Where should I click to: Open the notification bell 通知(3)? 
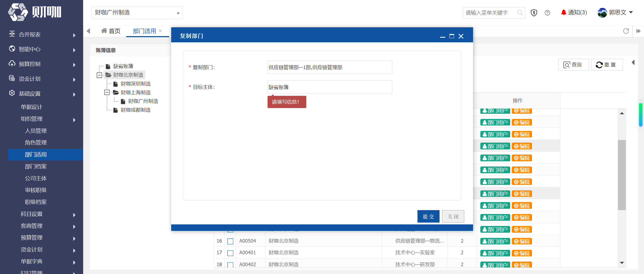pyautogui.click(x=574, y=12)
